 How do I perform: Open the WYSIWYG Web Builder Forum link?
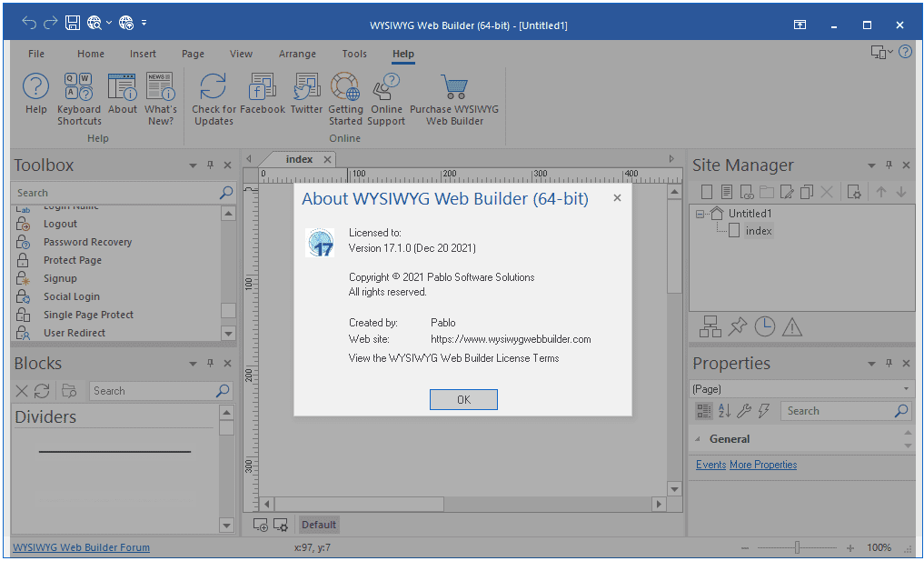click(x=82, y=547)
